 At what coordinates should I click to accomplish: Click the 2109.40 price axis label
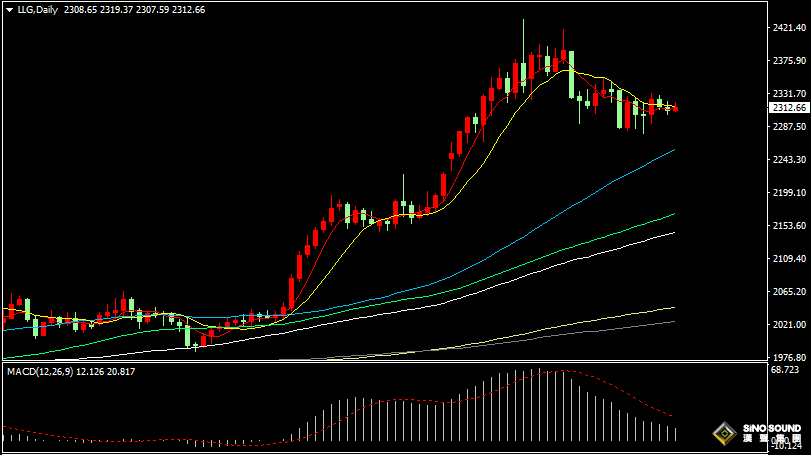789,259
